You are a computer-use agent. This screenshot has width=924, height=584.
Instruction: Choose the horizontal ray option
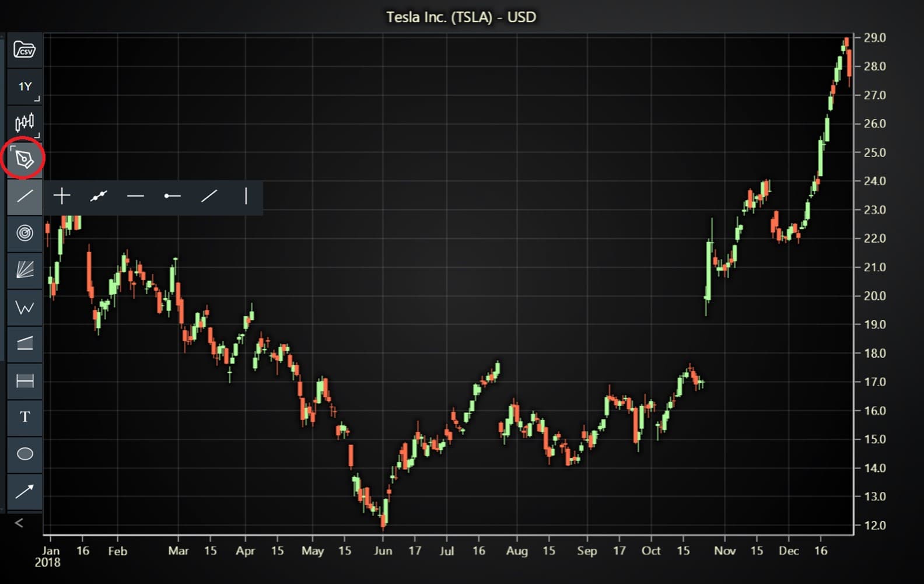172,196
